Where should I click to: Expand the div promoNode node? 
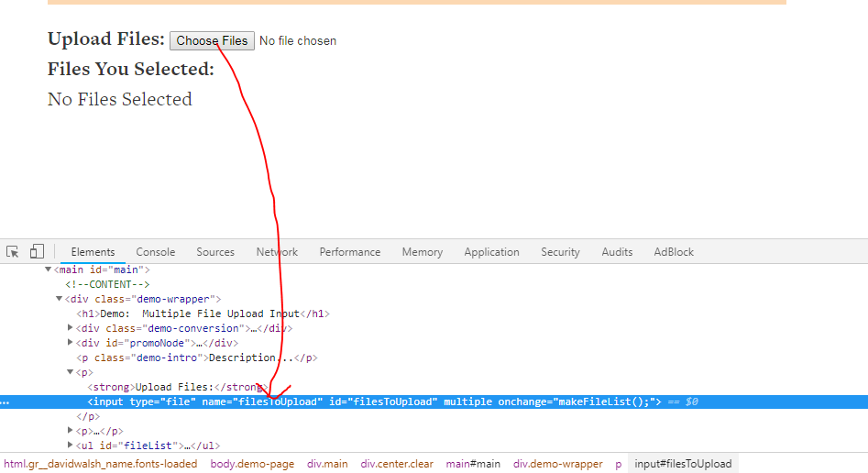[71, 343]
